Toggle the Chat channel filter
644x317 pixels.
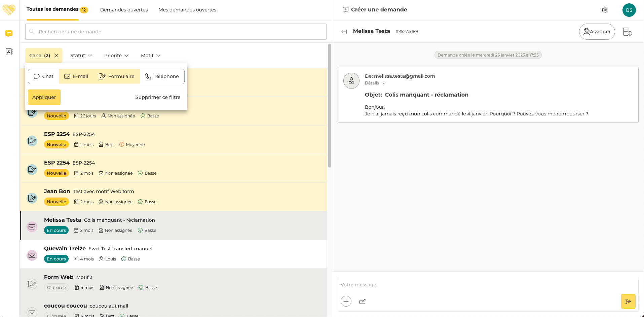(x=44, y=76)
